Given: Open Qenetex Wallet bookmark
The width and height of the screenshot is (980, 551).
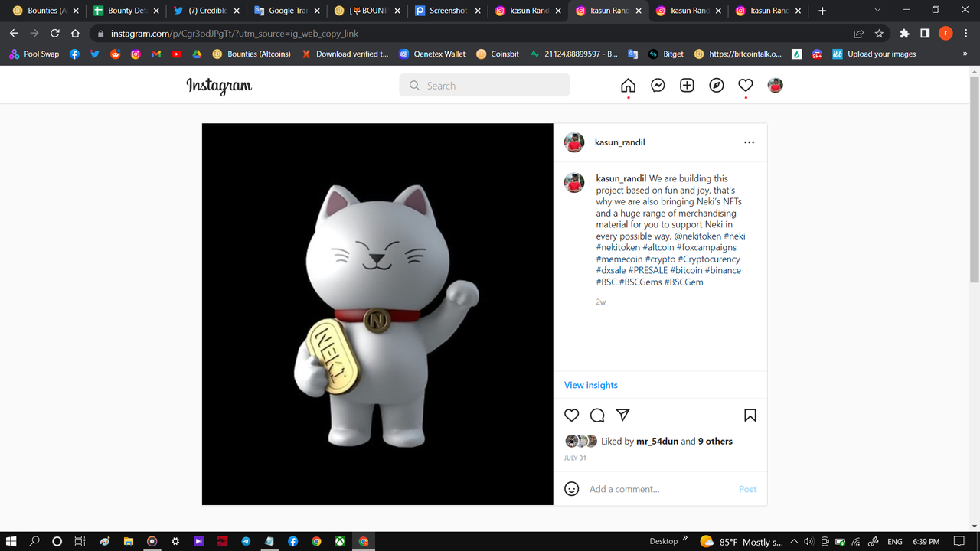Looking at the screenshot, I should pos(432,54).
